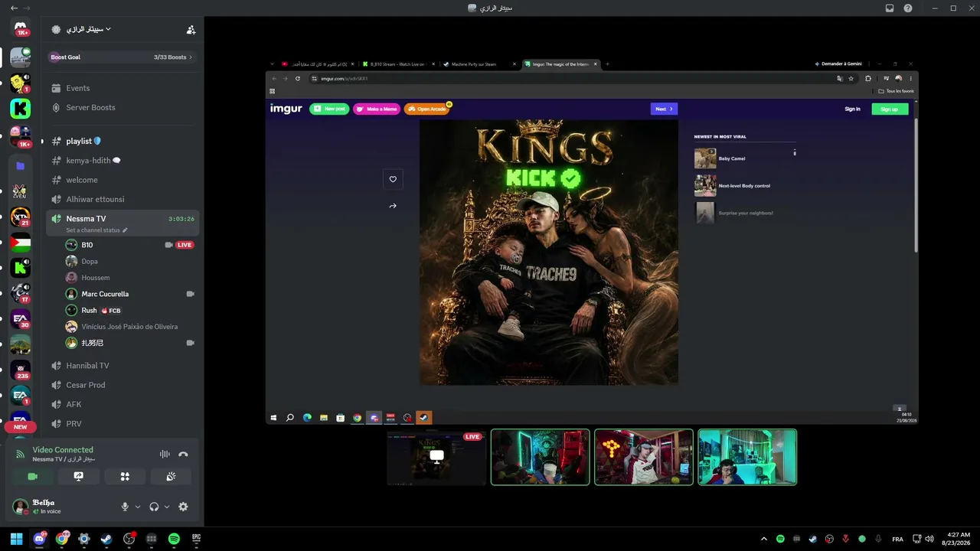Click the invite people icon in server header
The image size is (980, 551).
point(191,30)
